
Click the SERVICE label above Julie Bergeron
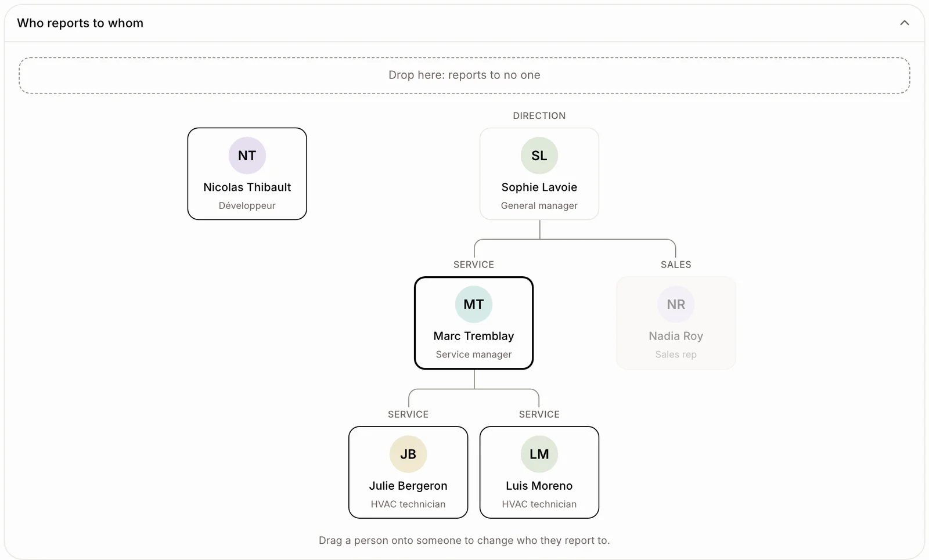(408, 414)
